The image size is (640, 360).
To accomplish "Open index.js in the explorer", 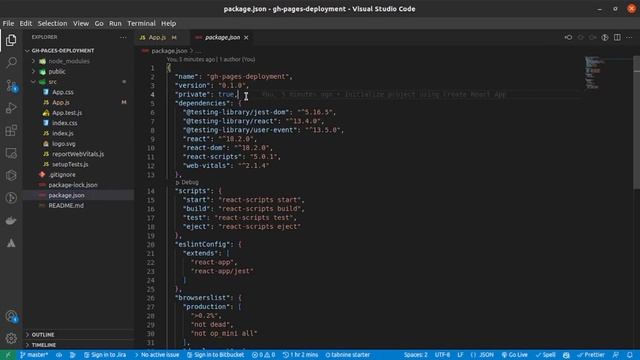I will click(x=63, y=133).
